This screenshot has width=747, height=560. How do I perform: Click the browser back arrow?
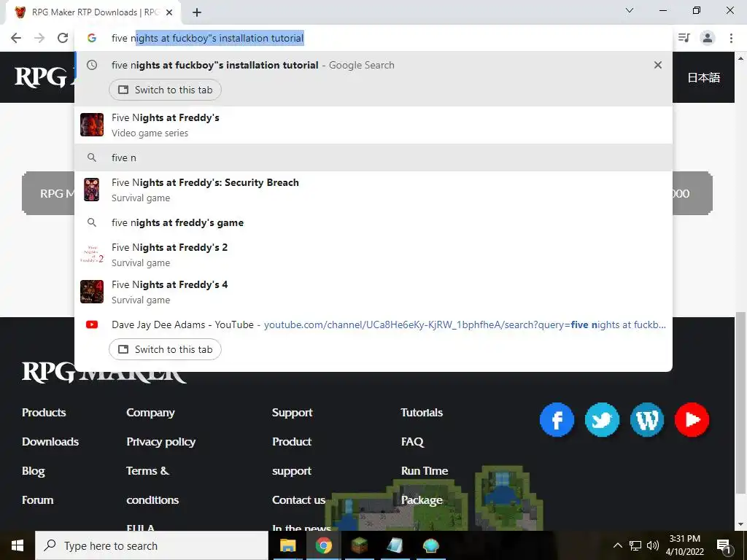(x=16, y=38)
